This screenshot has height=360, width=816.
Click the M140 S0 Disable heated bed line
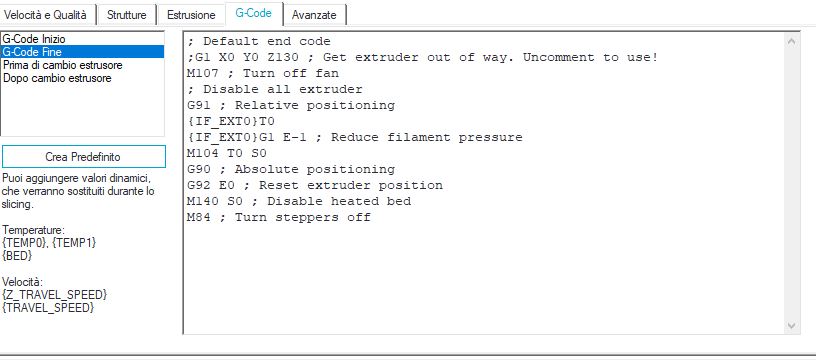point(299,201)
